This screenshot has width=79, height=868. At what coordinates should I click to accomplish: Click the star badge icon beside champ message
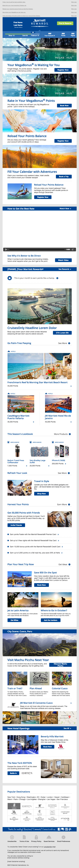coord(10,278)
